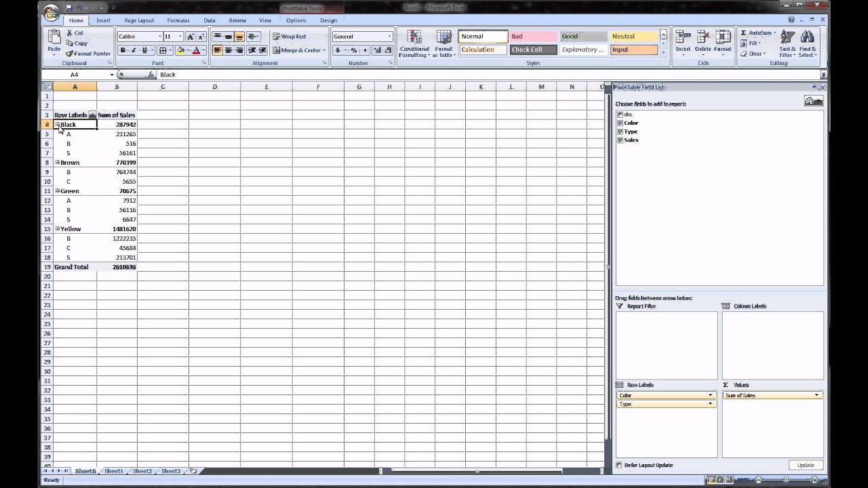Uncheck the Color field checkbox

[x=620, y=123]
